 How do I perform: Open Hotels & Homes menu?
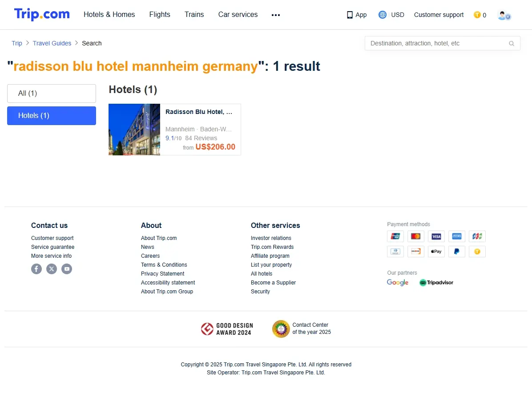pyautogui.click(x=109, y=15)
